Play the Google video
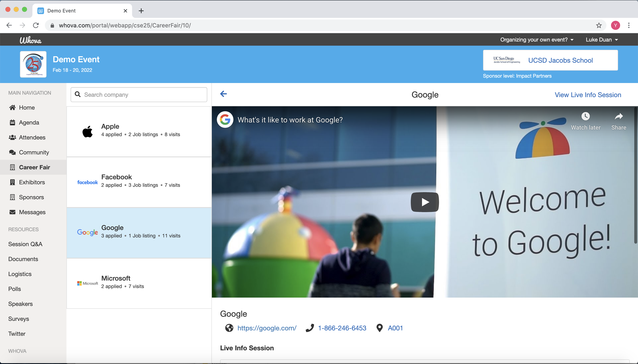 425,202
